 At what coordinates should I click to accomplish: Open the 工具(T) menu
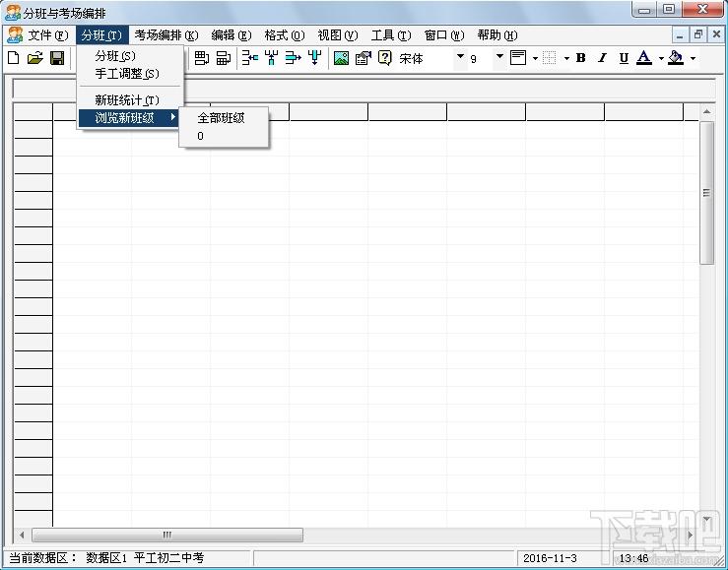[391, 35]
